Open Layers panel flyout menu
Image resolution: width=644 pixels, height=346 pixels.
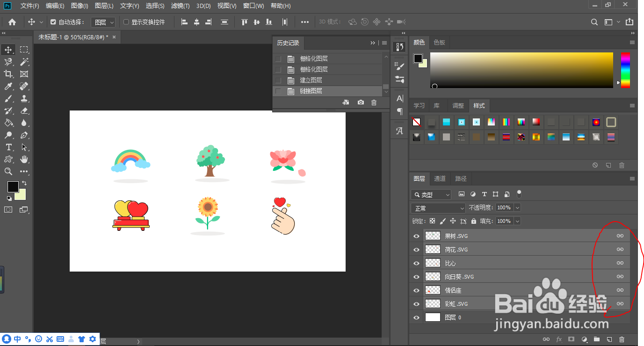(x=632, y=179)
